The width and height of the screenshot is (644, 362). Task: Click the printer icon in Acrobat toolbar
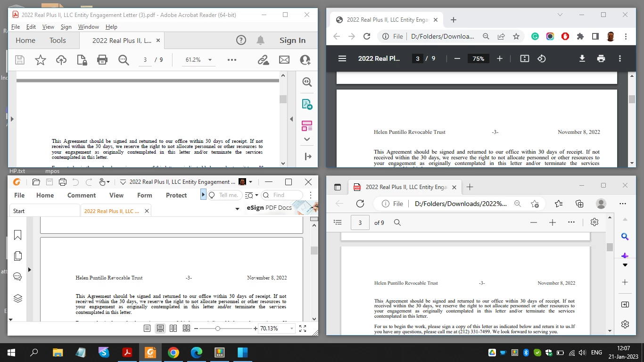point(102,60)
